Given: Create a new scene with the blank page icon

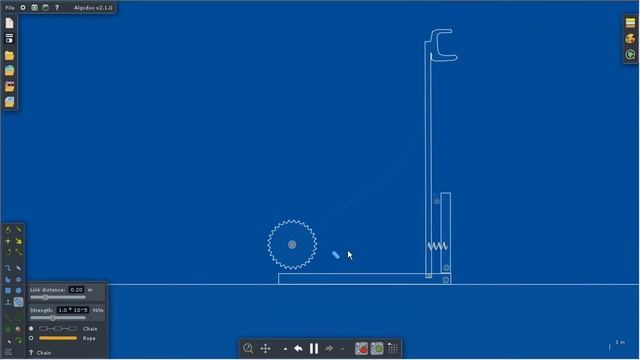Looking at the screenshot, I should (9, 23).
